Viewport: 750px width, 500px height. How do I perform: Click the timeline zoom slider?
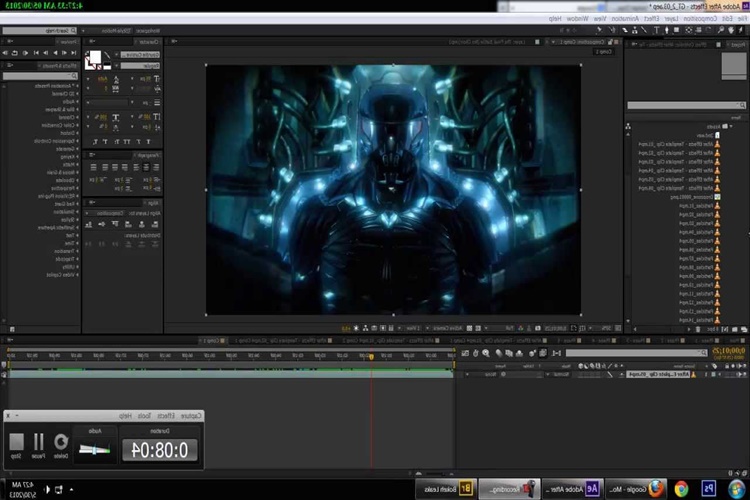(434, 474)
